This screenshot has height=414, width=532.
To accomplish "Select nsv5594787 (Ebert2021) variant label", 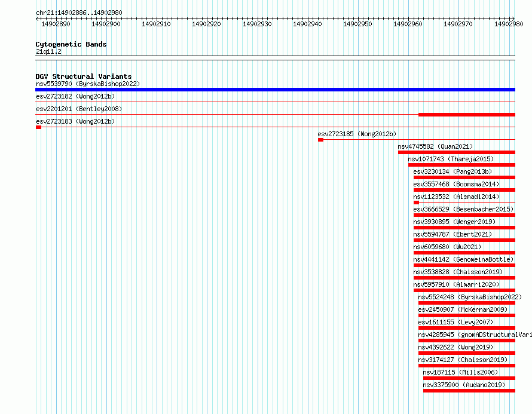I will (x=452, y=234).
